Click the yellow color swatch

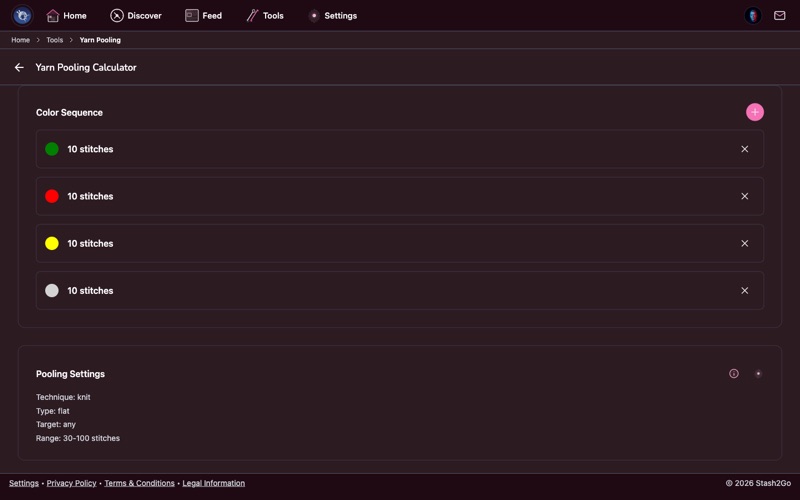(x=52, y=243)
